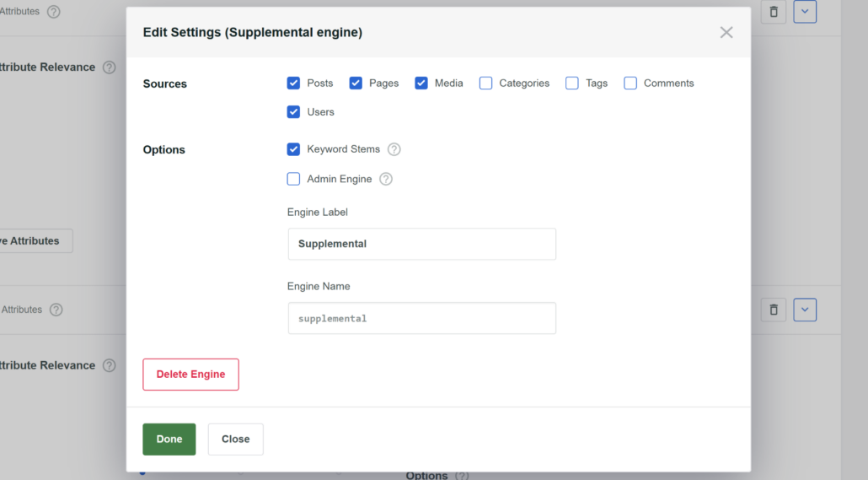Image resolution: width=868 pixels, height=480 pixels.
Task: Click the partially visible Attributes button
Action: coord(36,241)
